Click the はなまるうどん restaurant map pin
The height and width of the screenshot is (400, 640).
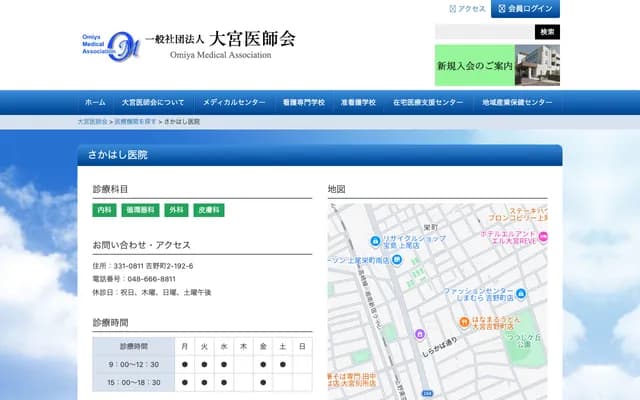464,322
